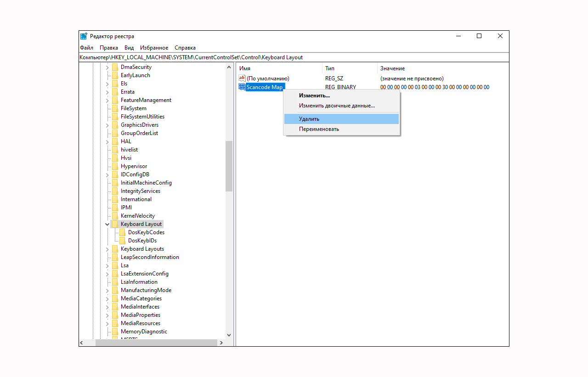Choose Изменить двоичные данные... menu entry

pyautogui.click(x=341, y=106)
